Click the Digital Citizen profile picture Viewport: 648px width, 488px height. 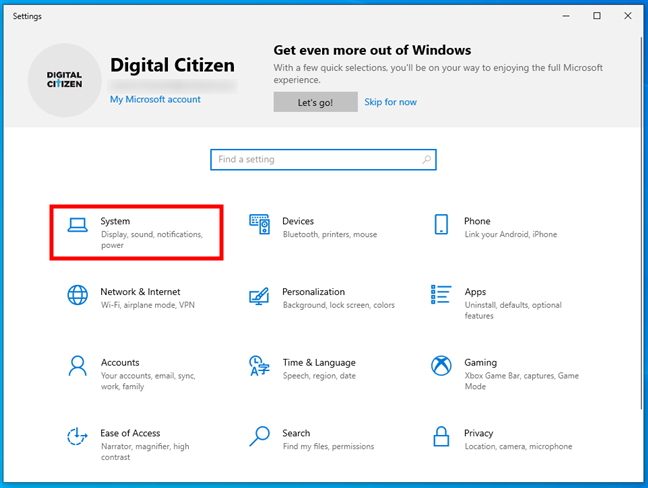[65, 80]
